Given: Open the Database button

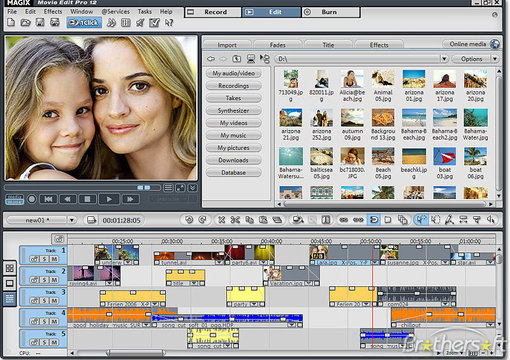Looking at the screenshot, I should (x=233, y=173).
